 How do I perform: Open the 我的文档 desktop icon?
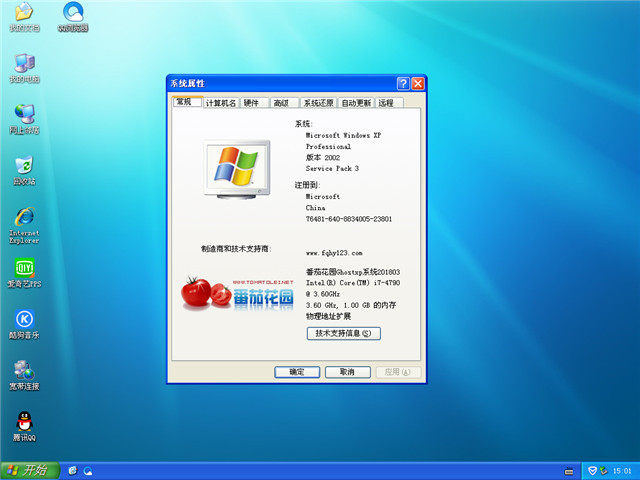point(24,17)
